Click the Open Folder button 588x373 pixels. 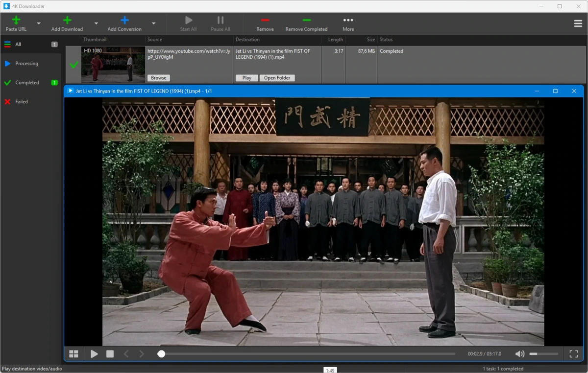277,78
